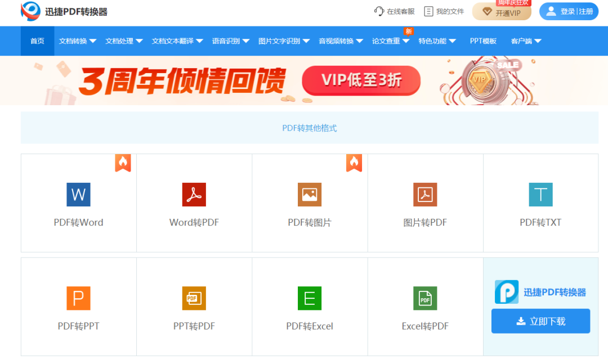Click the download arrow icon on 立即下载
Screen dimensions: 608x364
(521, 321)
